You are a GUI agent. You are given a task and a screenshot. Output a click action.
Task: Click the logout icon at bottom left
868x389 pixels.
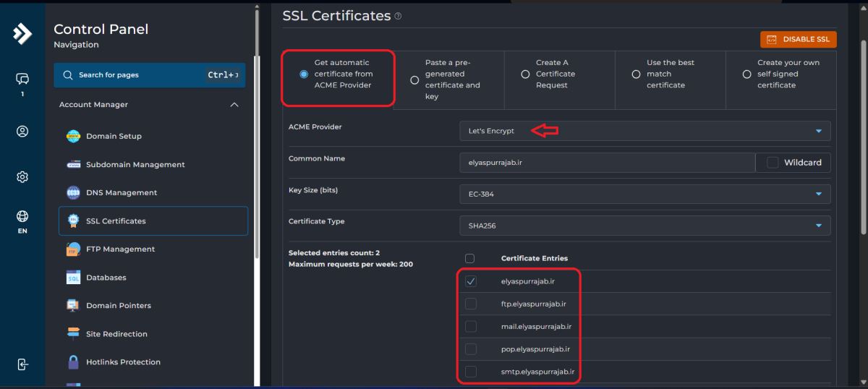(22, 364)
